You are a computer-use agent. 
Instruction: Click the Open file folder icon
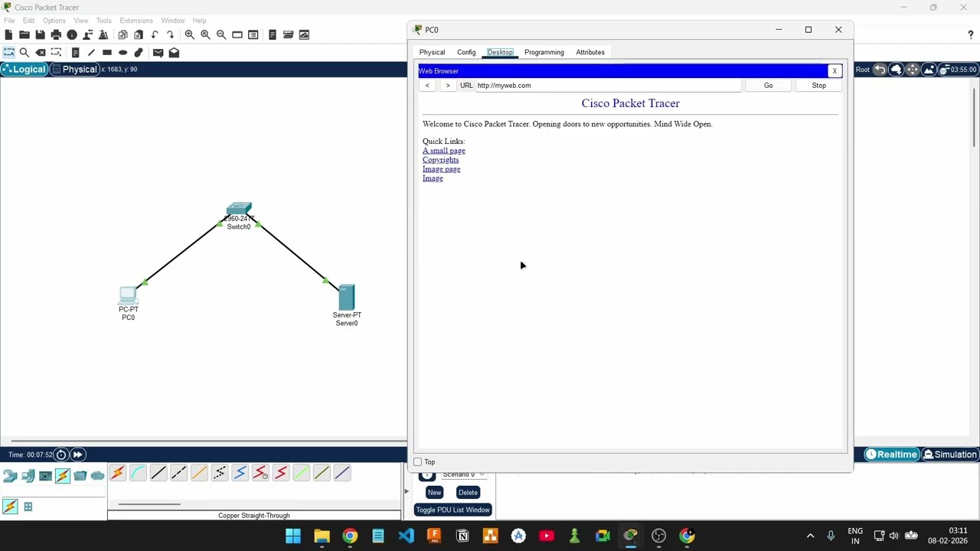pos(24,34)
